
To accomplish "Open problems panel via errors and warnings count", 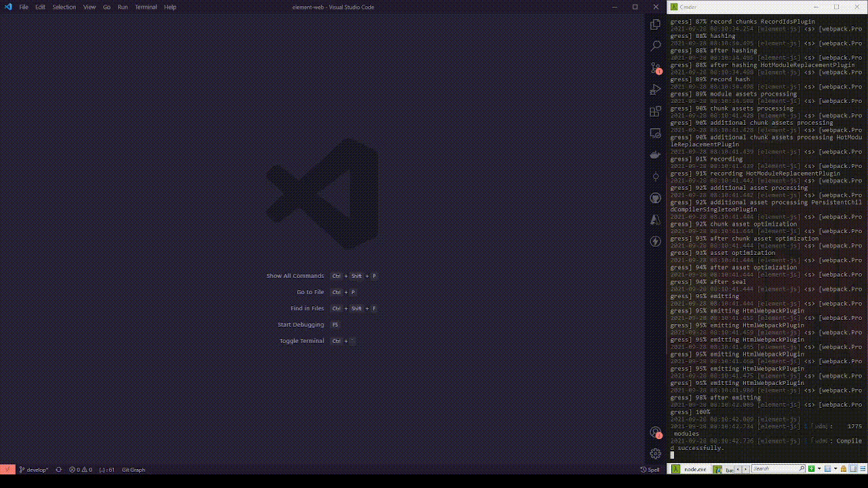I will pyautogui.click(x=80, y=469).
